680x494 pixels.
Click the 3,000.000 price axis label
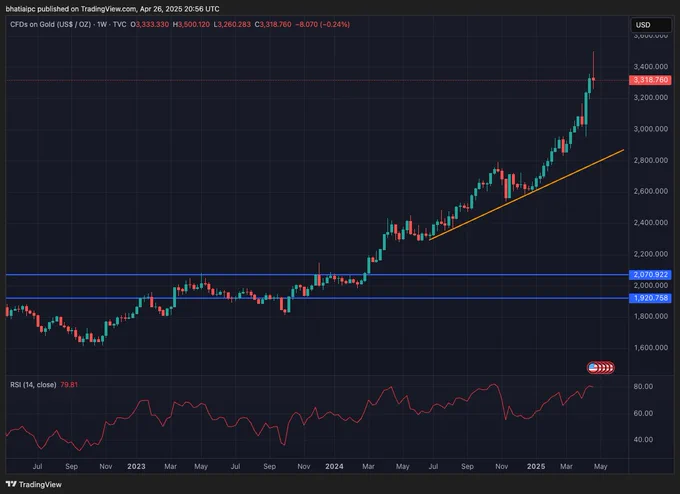pyautogui.click(x=651, y=129)
